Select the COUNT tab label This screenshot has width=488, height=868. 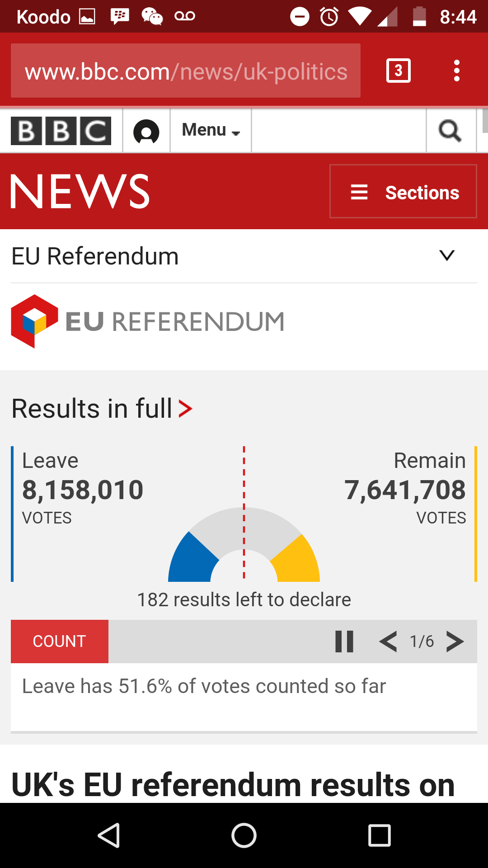click(x=60, y=642)
